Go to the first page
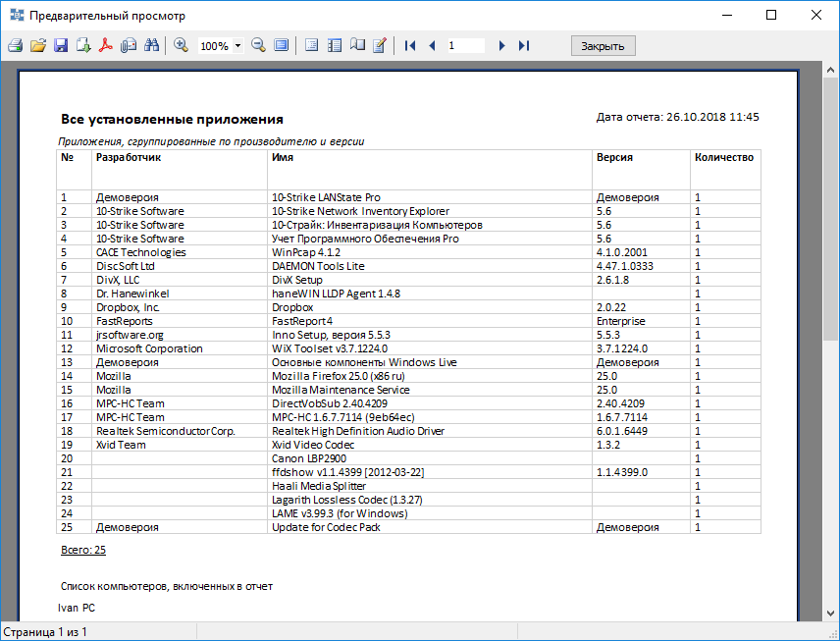 410,45
